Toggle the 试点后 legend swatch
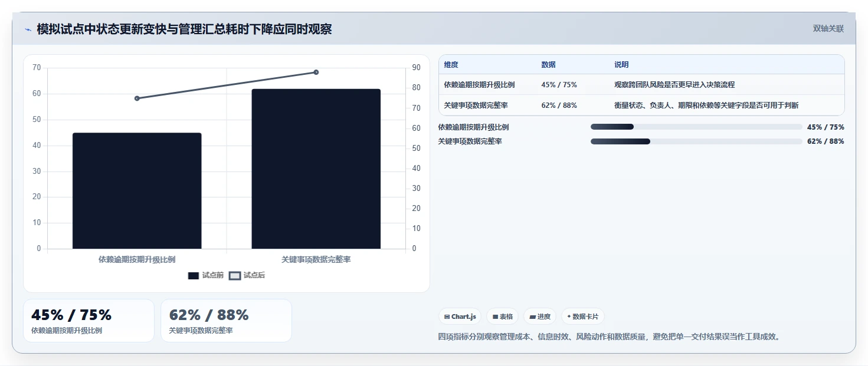This screenshot has width=868, height=366. coord(235,275)
